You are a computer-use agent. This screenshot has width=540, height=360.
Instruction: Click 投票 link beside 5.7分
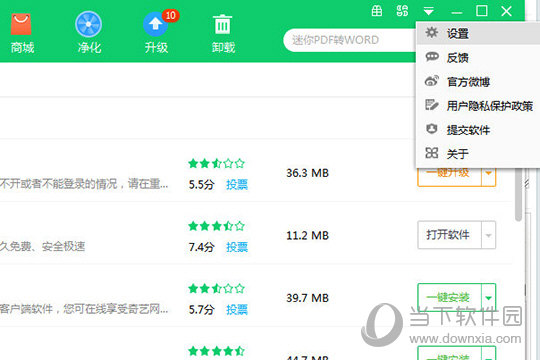[237, 309]
